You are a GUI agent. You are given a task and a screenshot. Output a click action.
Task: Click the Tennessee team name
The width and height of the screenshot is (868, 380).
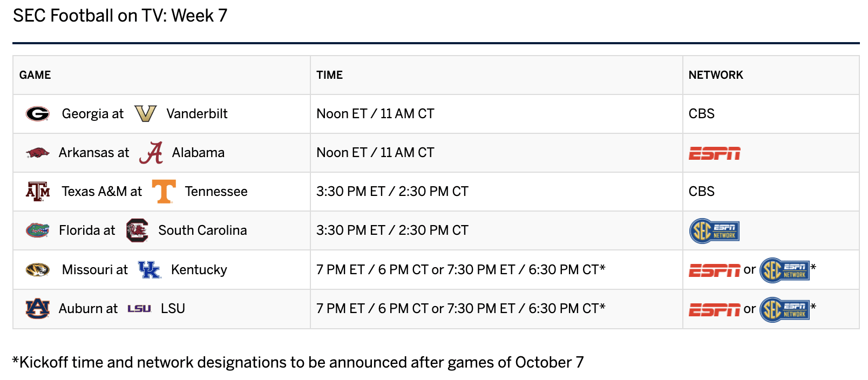pyautogui.click(x=216, y=192)
